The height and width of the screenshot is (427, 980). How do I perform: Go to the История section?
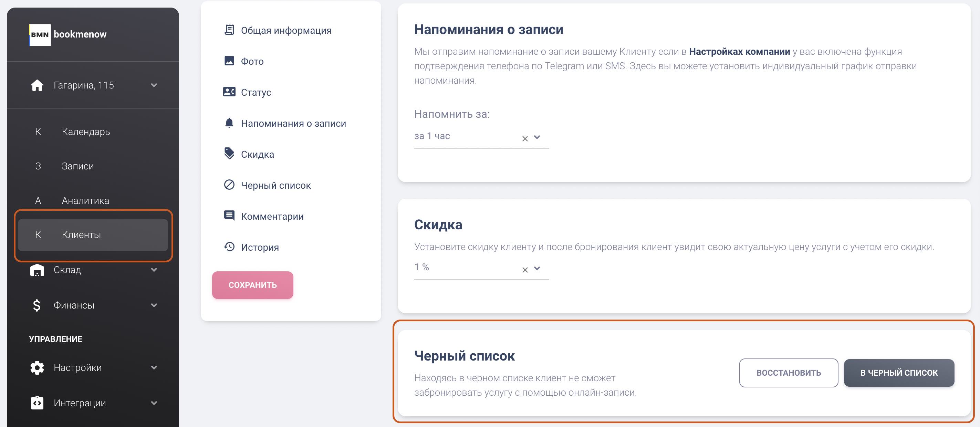[260, 247]
